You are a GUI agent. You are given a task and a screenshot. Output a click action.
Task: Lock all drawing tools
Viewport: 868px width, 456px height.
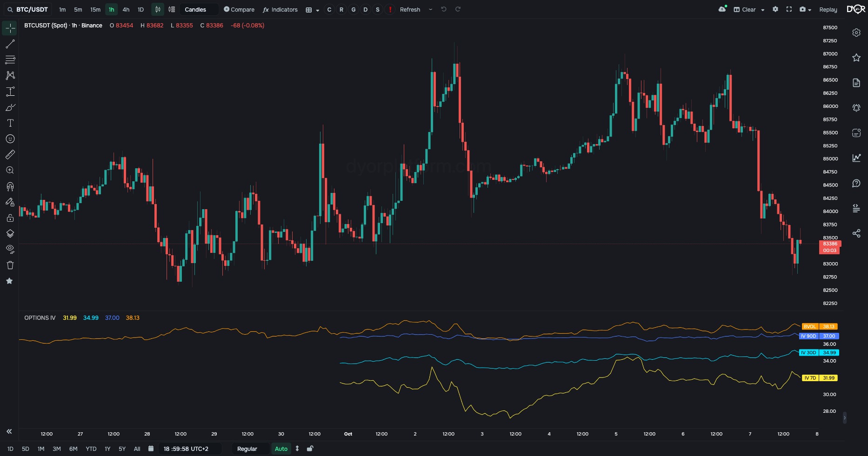[10, 218]
